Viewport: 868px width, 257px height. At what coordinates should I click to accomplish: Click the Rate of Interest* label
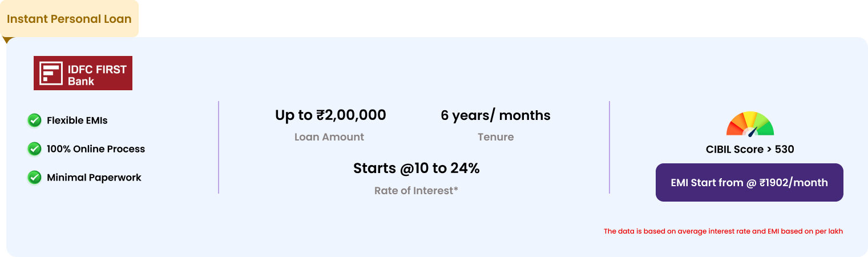click(x=417, y=191)
